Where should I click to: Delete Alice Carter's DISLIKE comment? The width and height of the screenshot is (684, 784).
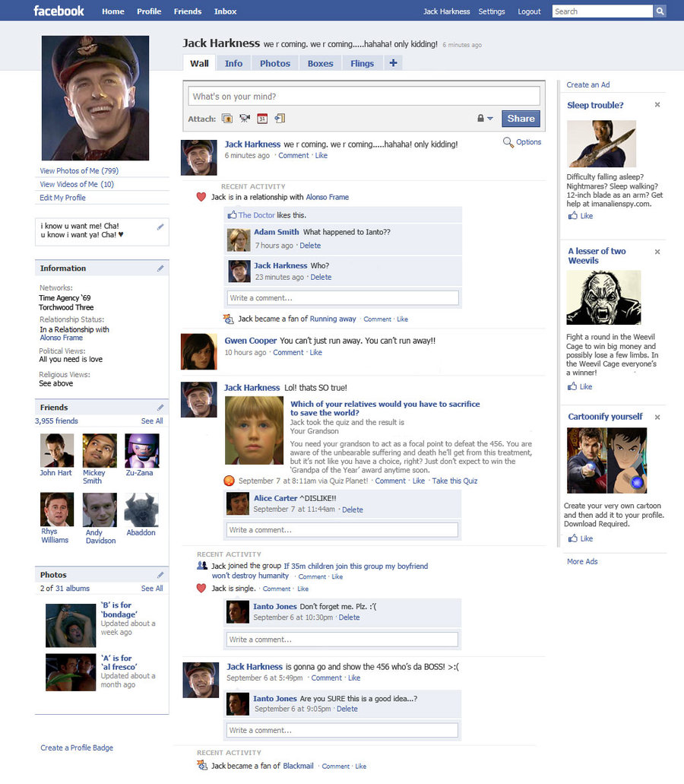(x=352, y=509)
